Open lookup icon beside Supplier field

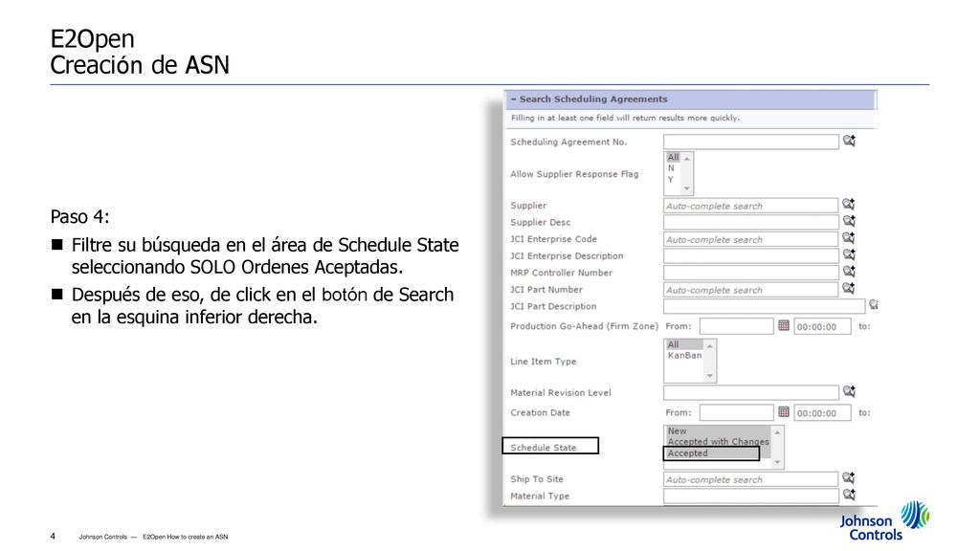tap(848, 204)
